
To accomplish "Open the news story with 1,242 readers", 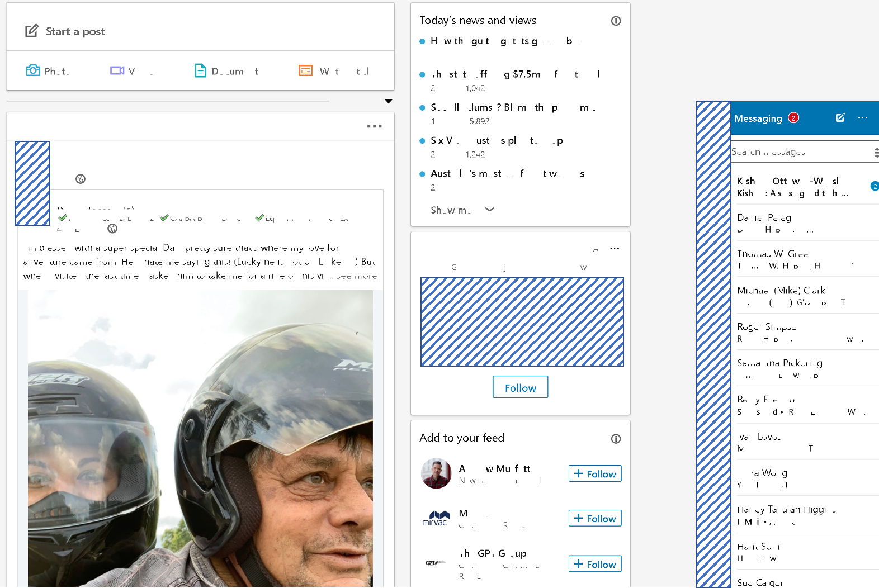I will pos(497,141).
